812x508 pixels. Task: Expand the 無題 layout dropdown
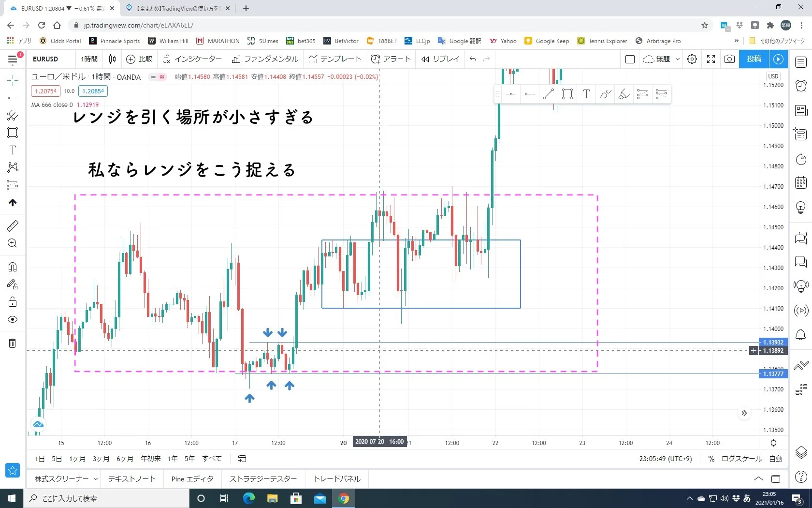[x=677, y=59]
